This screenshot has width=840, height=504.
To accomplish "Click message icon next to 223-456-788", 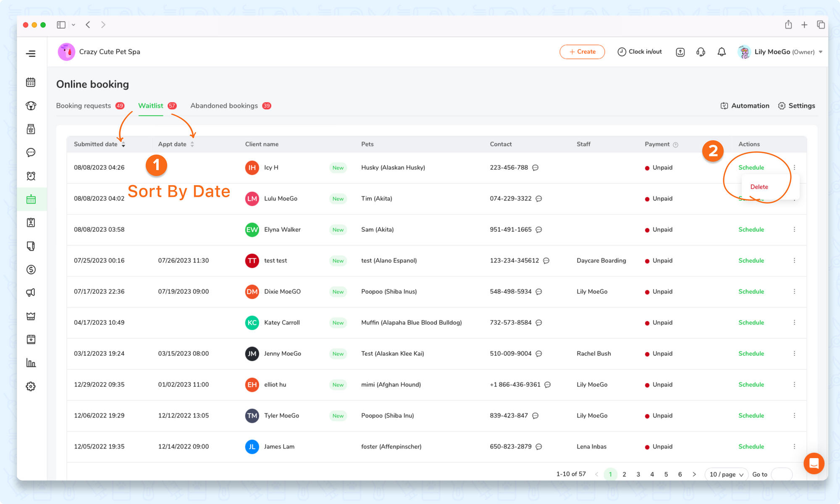I will coord(535,168).
